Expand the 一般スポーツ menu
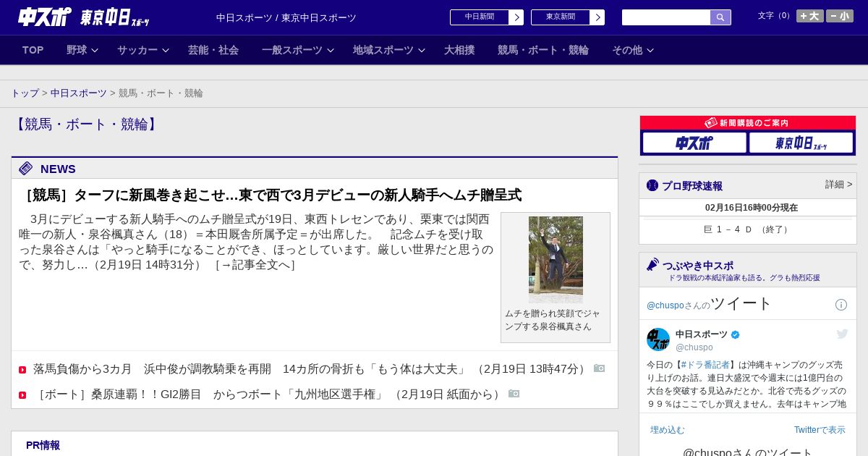The height and width of the screenshot is (456, 868). [x=298, y=50]
